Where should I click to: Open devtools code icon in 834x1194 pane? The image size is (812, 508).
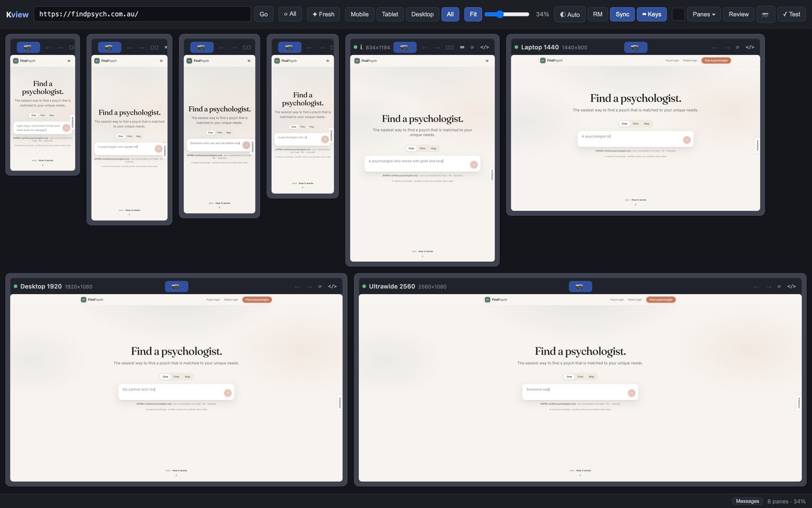click(484, 47)
